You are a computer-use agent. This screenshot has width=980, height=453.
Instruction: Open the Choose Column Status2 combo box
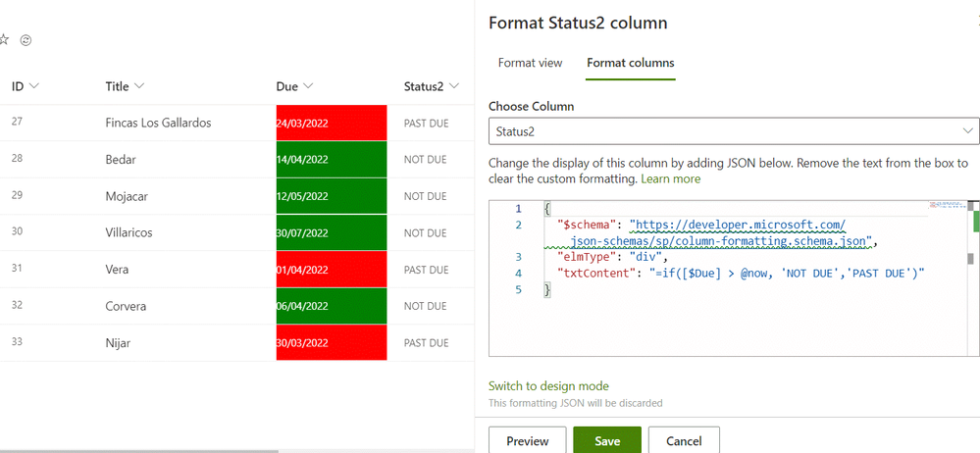(x=733, y=130)
